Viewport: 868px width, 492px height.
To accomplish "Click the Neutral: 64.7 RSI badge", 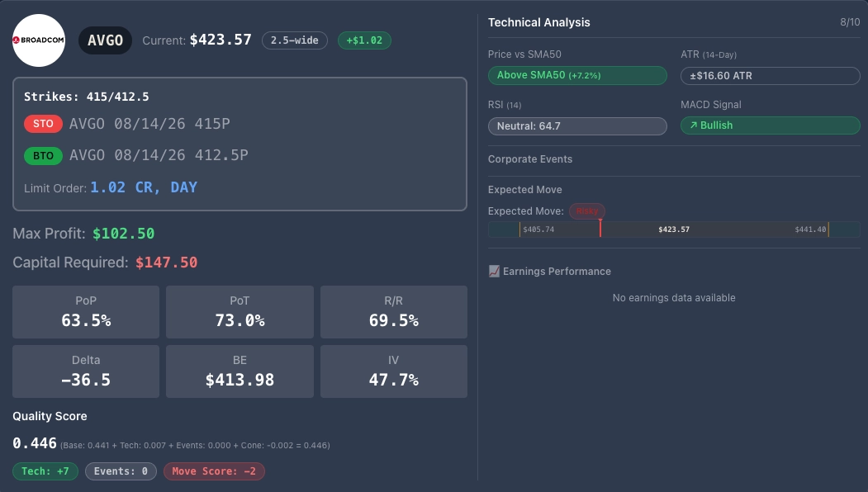I will coord(577,126).
